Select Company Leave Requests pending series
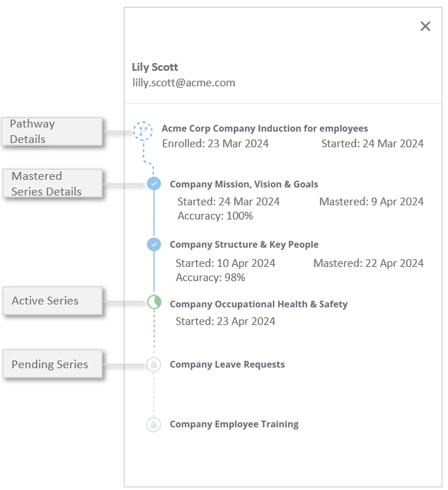The image size is (448, 490). pyautogui.click(x=227, y=365)
